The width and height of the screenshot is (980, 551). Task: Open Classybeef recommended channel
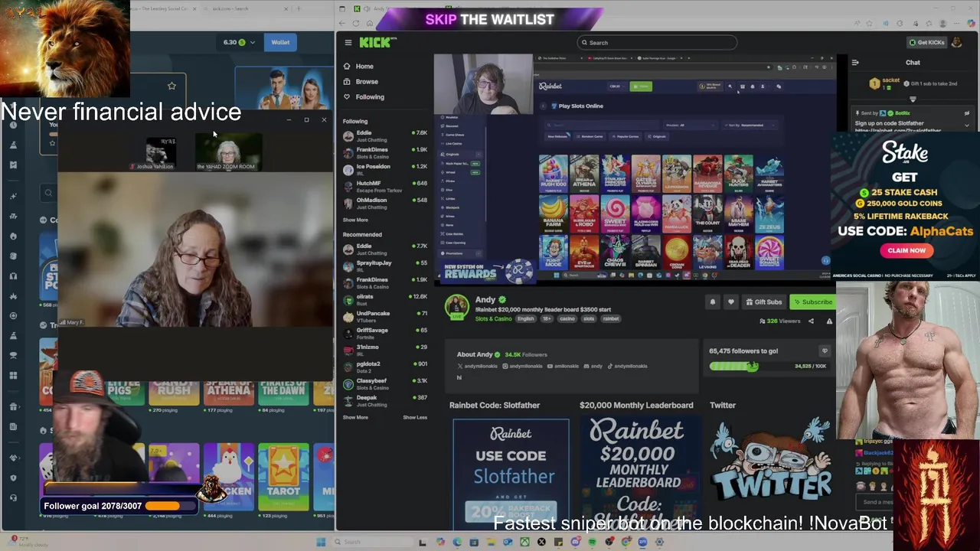385,383
